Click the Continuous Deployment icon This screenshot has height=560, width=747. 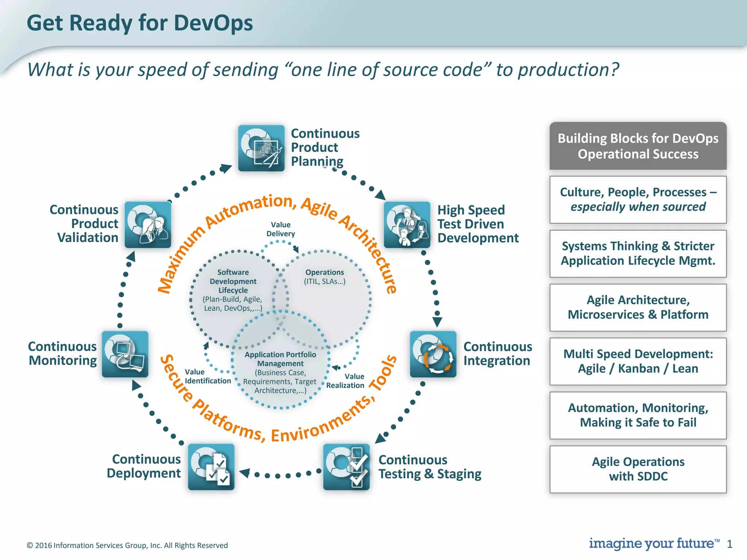211,467
